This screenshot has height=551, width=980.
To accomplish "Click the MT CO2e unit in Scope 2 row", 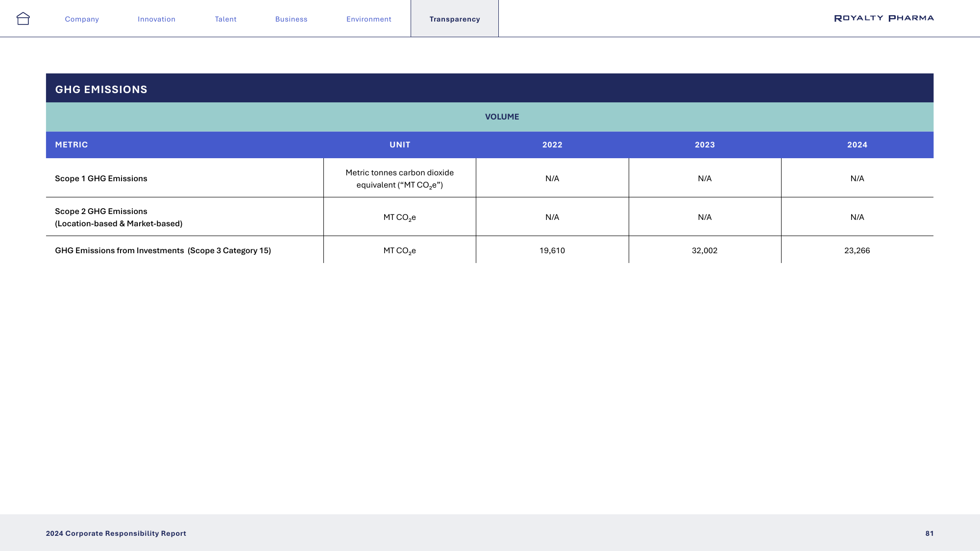I will [x=400, y=217].
